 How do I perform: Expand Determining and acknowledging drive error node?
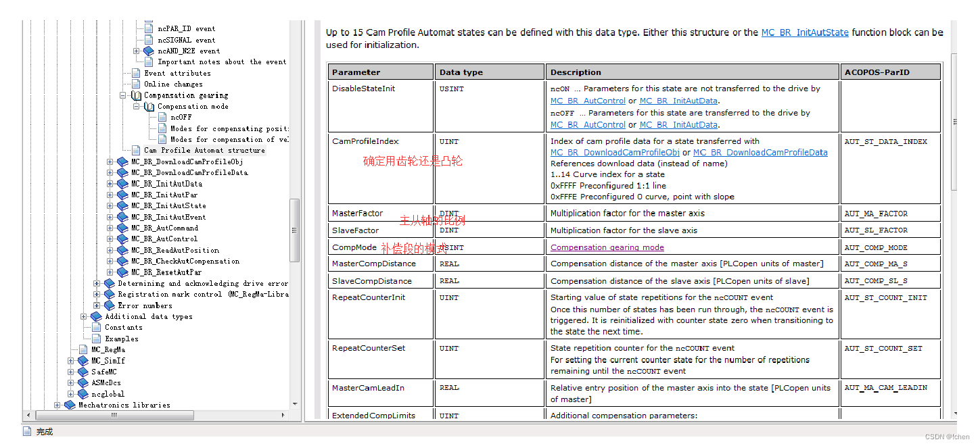[97, 283]
